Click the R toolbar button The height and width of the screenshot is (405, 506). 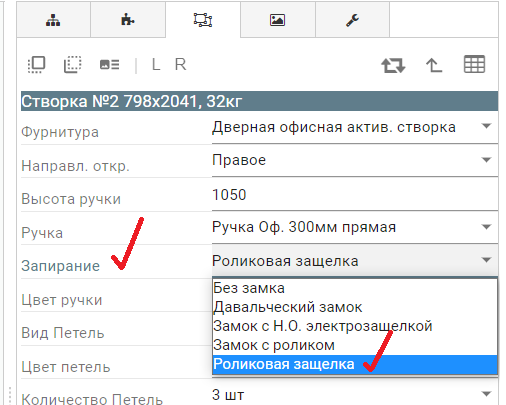pos(180,64)
